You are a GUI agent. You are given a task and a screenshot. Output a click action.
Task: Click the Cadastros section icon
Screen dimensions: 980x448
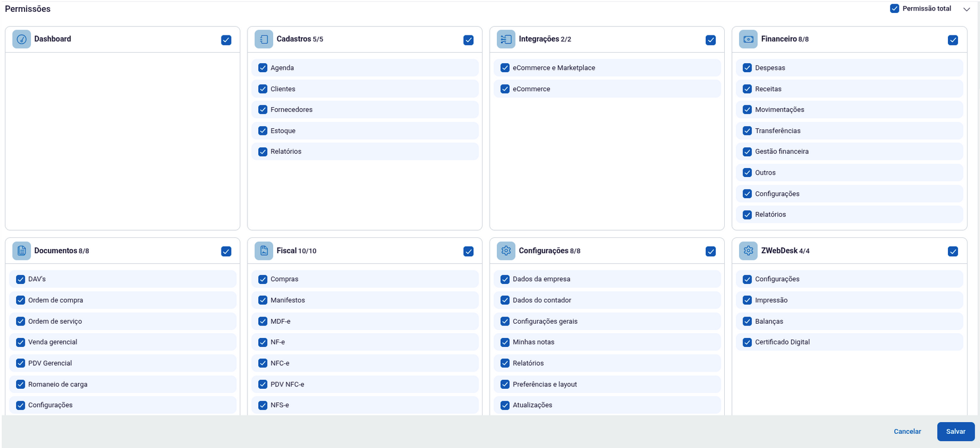(x=264, y=39)
